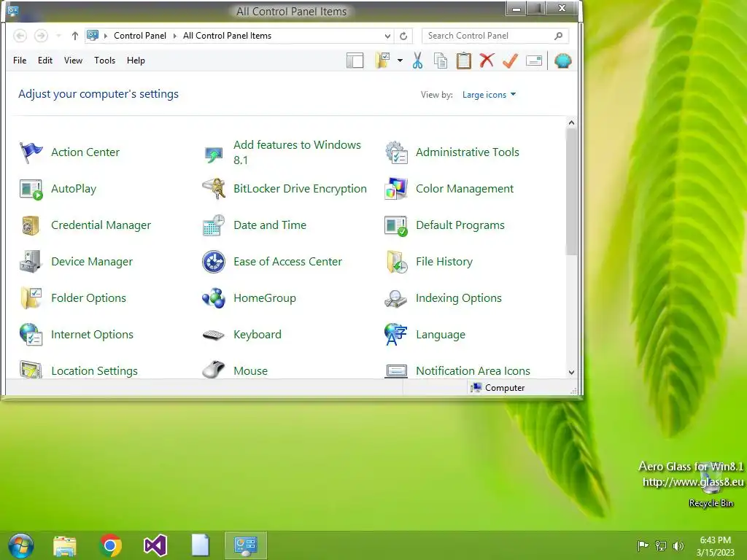The width and height of the screenshot is (747, 560).
Task: Open Default Programs icon
Action: [396, 225]
